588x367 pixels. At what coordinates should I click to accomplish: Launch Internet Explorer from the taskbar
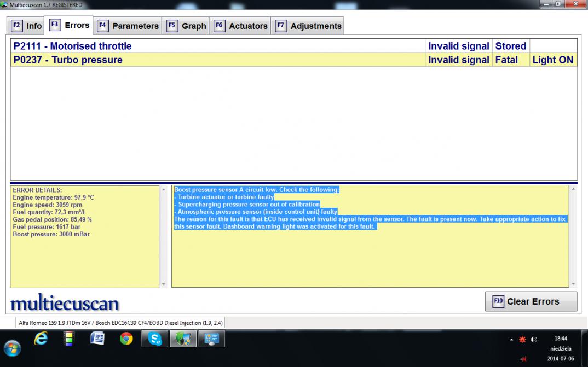click(x=41, y=339)
